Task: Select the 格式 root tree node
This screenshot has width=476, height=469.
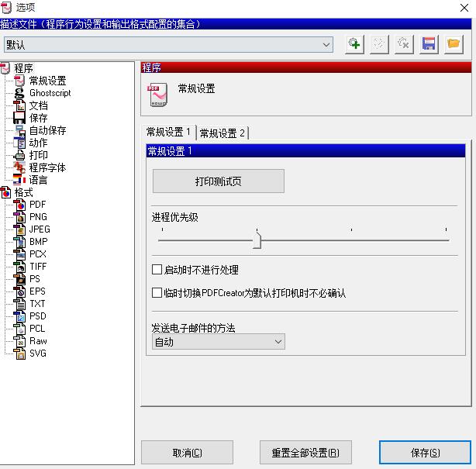Action: (x=24, y=192)
